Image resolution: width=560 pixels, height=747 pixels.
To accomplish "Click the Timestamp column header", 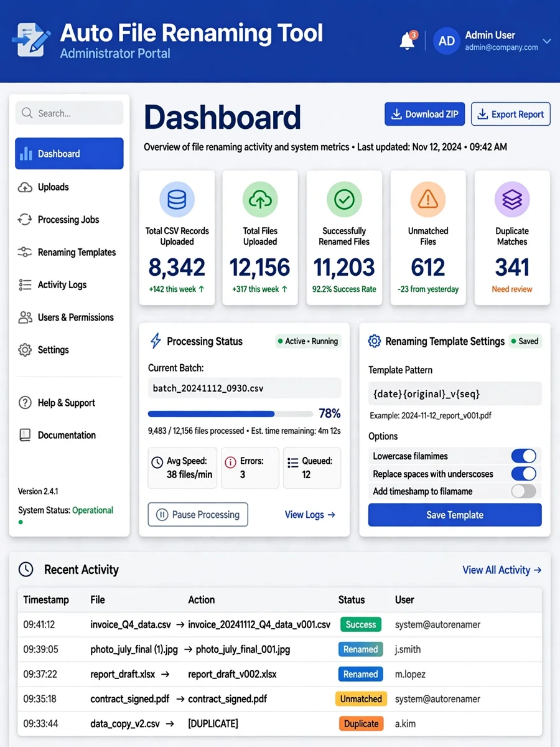I will (x=46, y=599).
